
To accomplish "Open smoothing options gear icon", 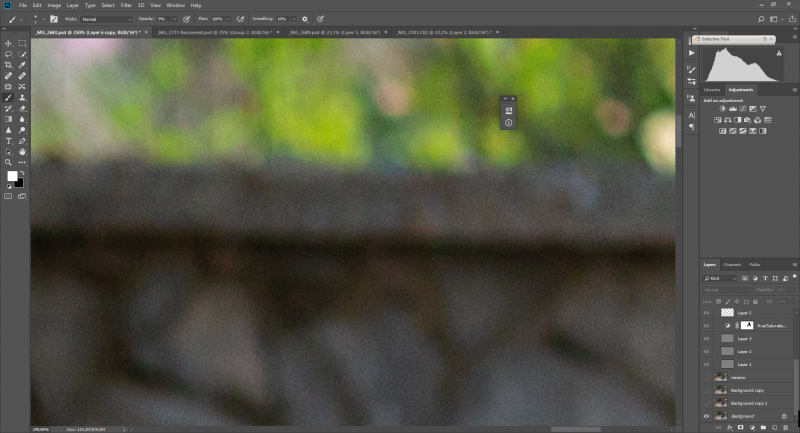I will [x=305, y=19].
